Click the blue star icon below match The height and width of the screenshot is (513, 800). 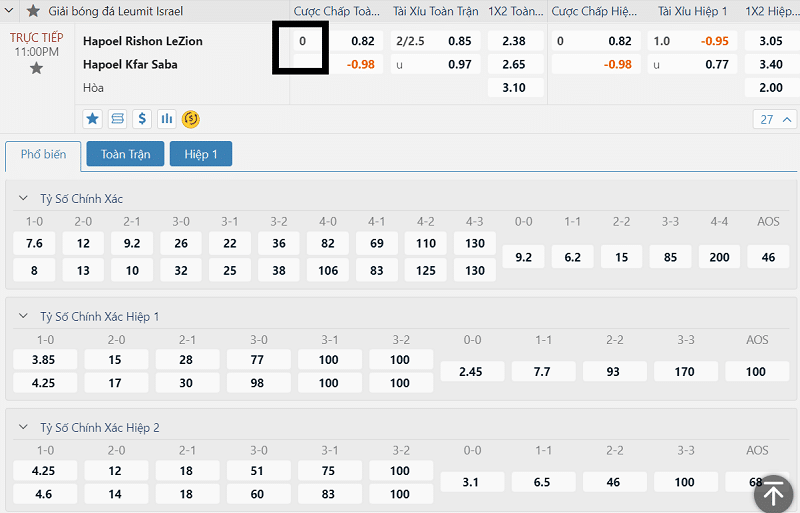(92, 119)
